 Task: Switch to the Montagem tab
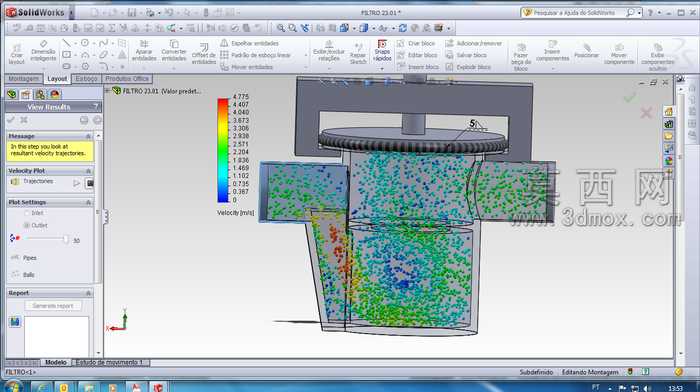click(23, 79)
